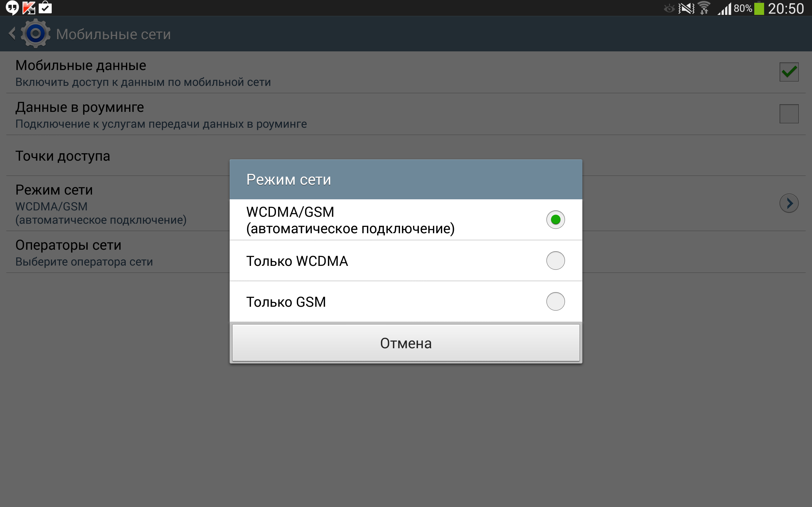The width and height of the screenshot is (812, 507).
Task: Enable the "Данные в роуминге" checkbox
Action: [x=789, y=114]
